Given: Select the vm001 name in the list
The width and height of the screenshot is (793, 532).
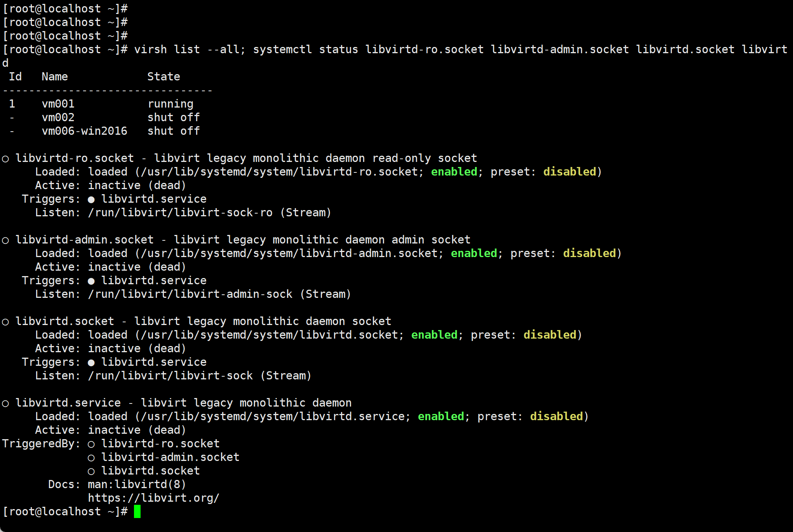Looking at the screenshot, I should (x=58, y=104).
